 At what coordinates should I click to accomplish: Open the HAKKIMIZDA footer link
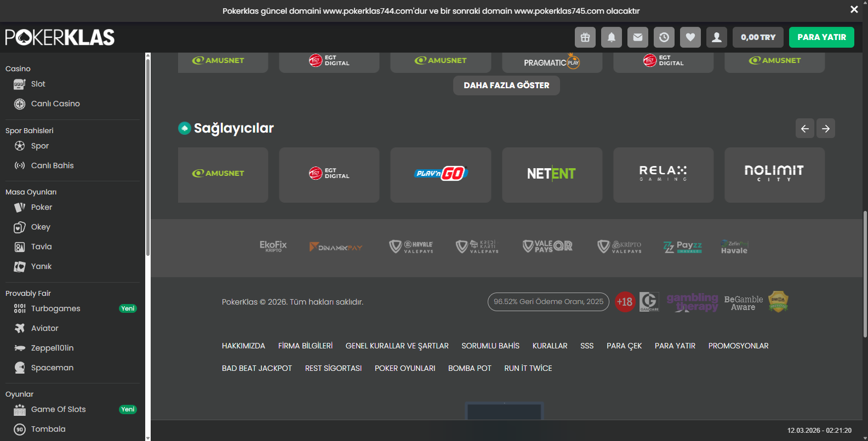(243, 346)
